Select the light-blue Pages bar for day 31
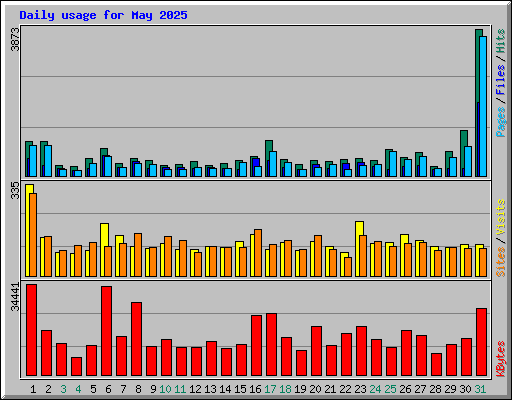Image resolution: width=512 pixels, height=400 pixels. [483, 107]
